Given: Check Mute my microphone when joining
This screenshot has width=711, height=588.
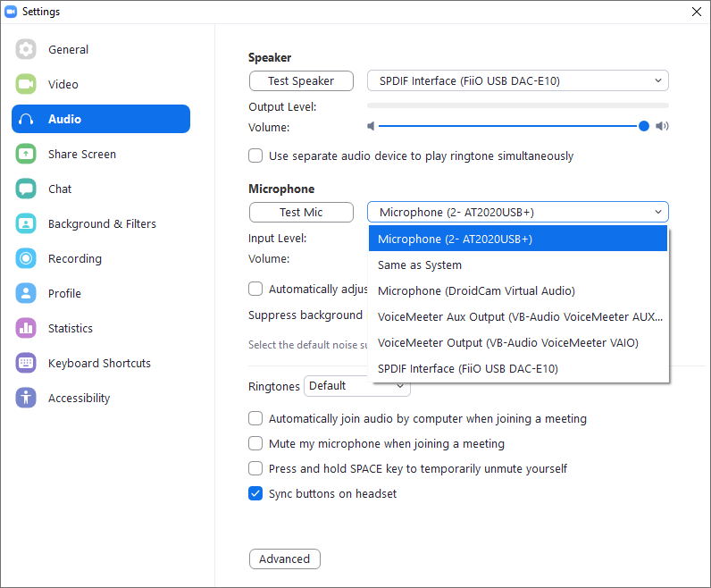Looking at the screenshot, I should click(x=255, y=443).
